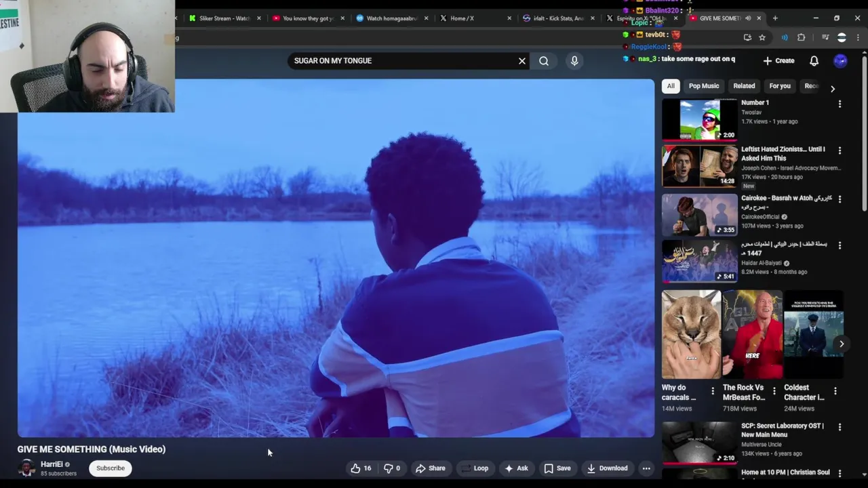Close the Sliker Stream browser tab

[x=258, y=18]
